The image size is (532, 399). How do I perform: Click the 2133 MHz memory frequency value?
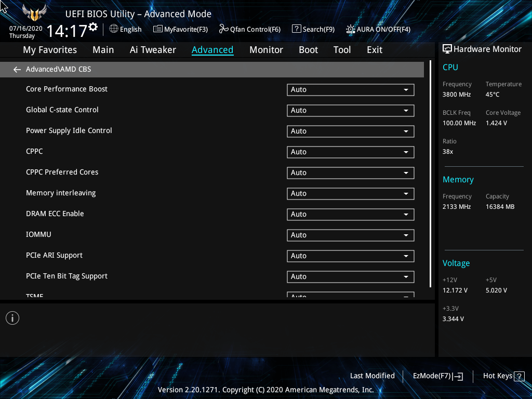(457, 207)
